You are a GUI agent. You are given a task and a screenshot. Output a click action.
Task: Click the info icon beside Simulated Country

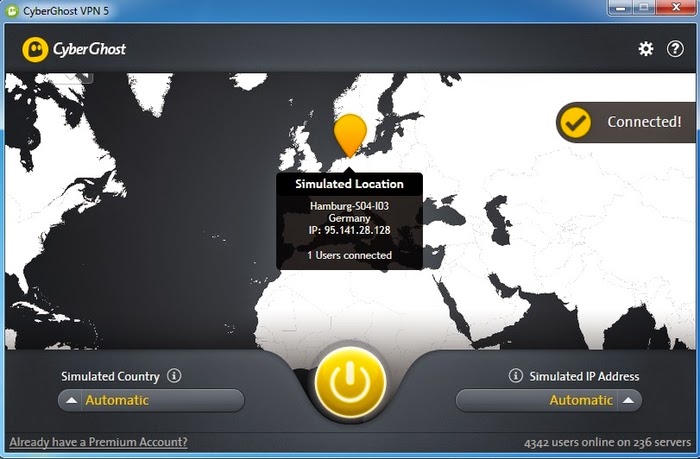pyautogui.click(x=174, y=376)
